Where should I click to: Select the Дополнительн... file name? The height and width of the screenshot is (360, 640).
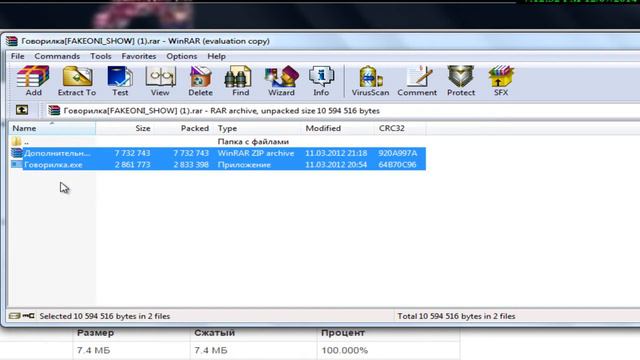point(57,153)
